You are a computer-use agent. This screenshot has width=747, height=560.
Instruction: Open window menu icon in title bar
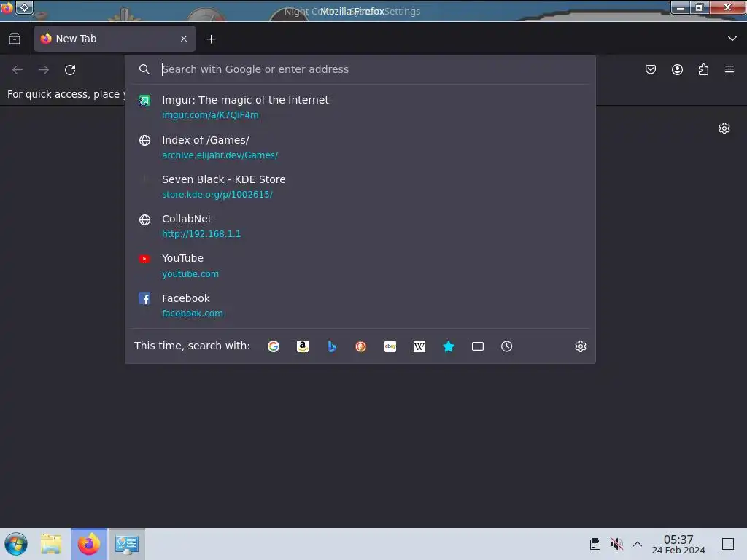[x=7, y=7]
